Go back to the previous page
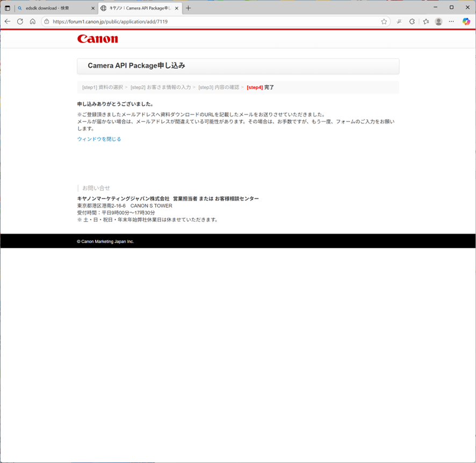This screenshot has width=476, height=463. [x=8, y=22]
